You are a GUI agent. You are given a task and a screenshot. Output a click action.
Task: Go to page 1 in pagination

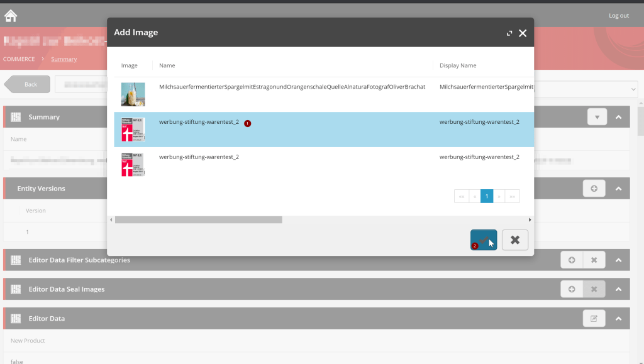pyautogui.click(x=487, y=196)
